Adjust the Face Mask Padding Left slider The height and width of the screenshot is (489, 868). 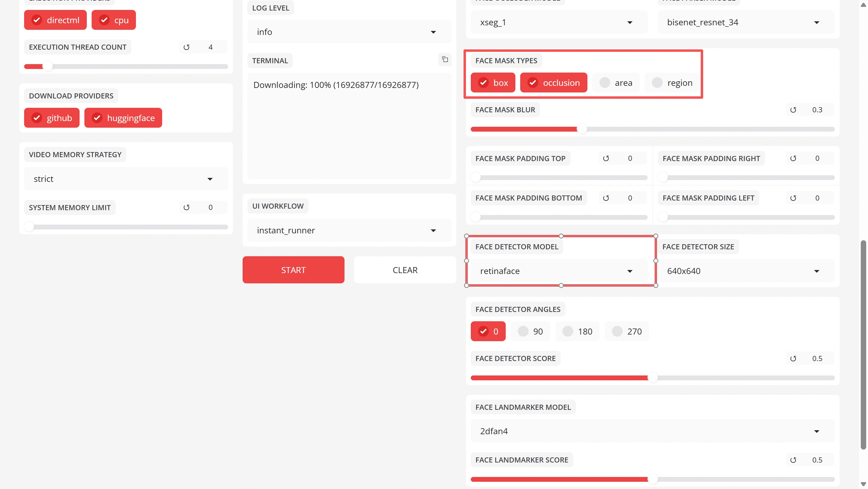746,217
